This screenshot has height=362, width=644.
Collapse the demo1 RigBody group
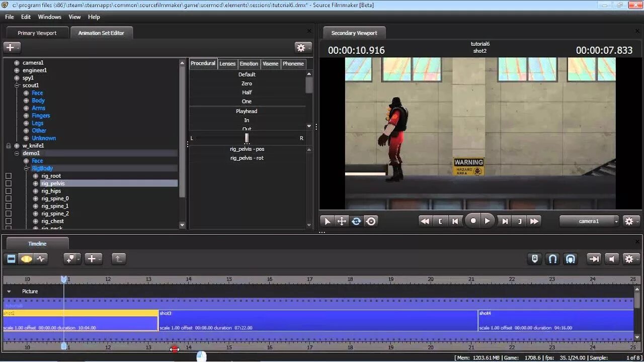26,168
